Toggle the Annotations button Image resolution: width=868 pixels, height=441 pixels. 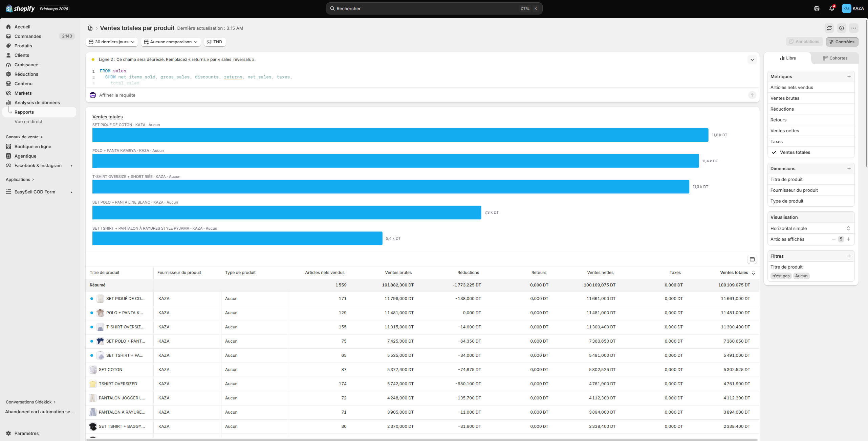click(x=804, y=42)
